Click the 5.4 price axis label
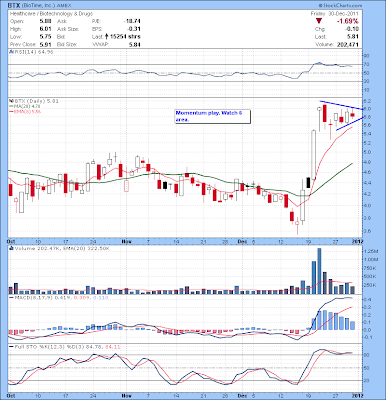The height and width of the screenshot is (400, 386). point(367,134)
